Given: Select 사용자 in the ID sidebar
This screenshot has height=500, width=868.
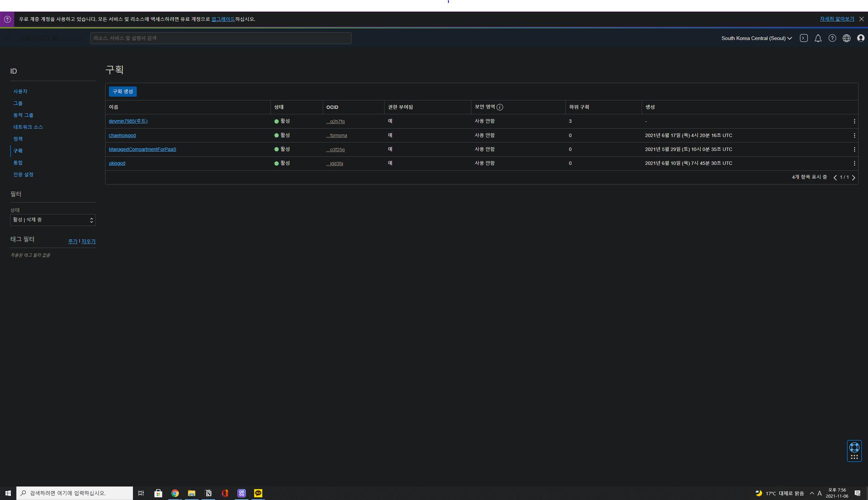Looking at the screenshot, I should coord(20,92).
